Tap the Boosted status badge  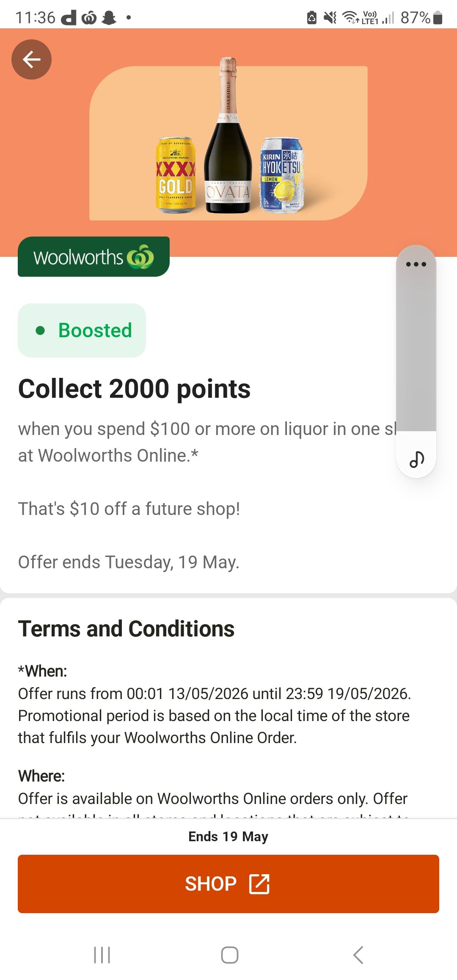[82, 330]
